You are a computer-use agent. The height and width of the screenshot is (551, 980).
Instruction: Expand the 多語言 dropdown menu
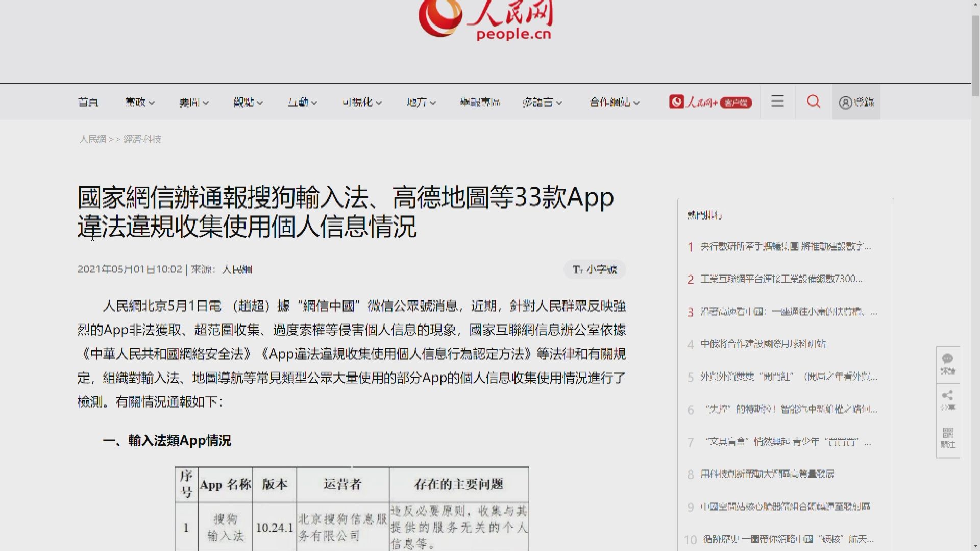click(542, 103)
